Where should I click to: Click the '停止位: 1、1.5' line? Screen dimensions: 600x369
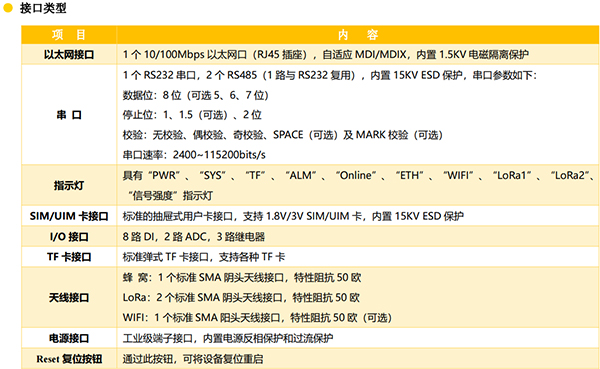click(192, 115)
